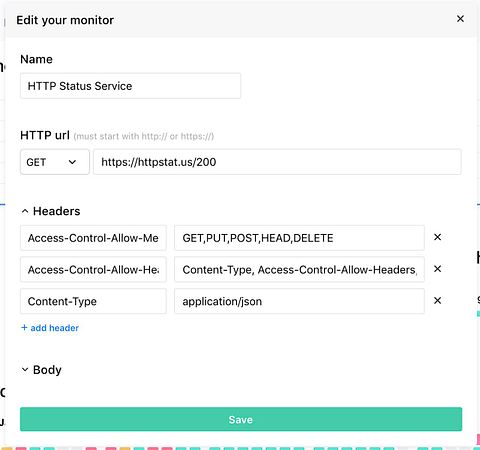480x450 pixels.
Task: Edit the Content-Type, Access-Control-Allow-Headers value field
Action: (x=299, y=269)
